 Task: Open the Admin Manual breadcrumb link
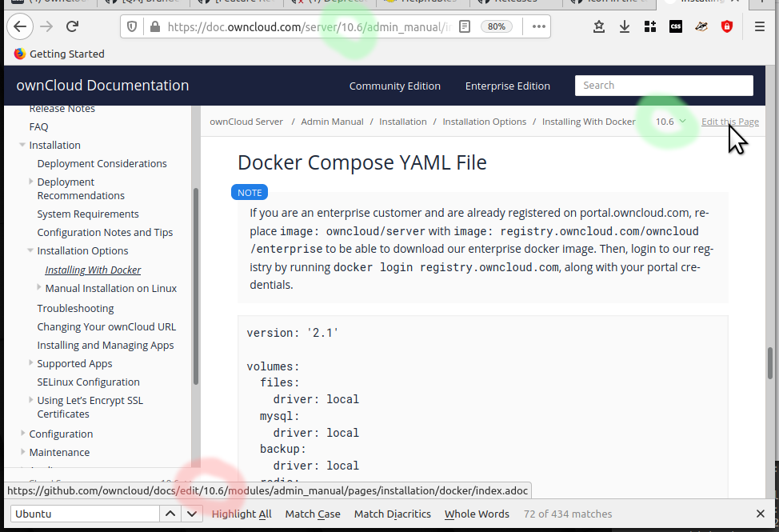(332, 122)
